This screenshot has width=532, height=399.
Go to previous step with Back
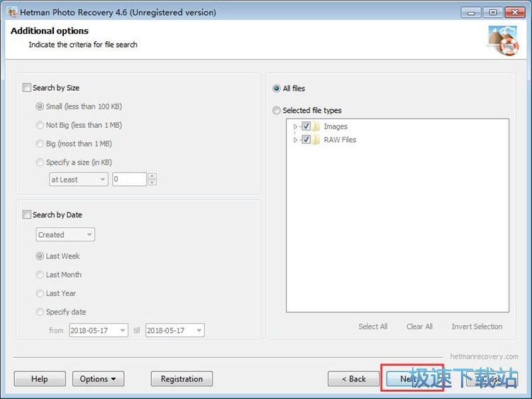pos(353,379)
